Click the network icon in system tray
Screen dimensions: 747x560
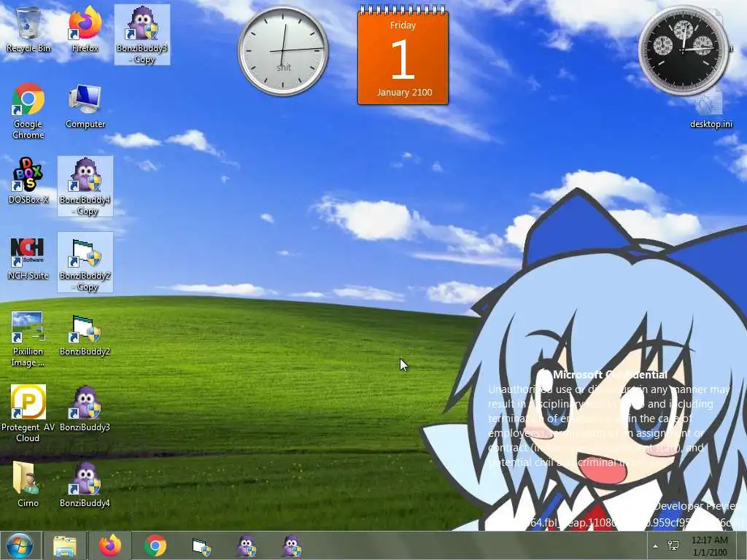coord(673,545)
